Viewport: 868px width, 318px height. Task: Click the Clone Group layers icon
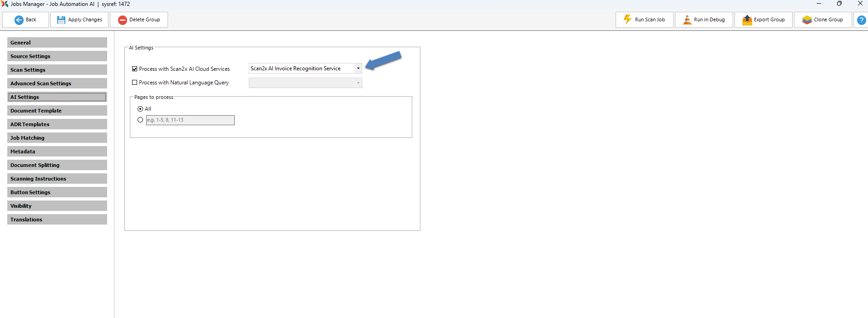coord(807,20)
